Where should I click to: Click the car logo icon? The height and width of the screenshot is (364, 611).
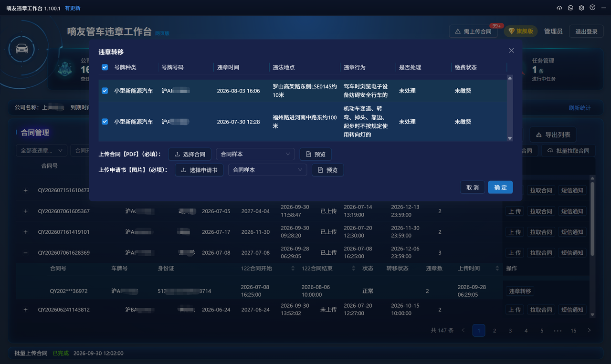21,49
